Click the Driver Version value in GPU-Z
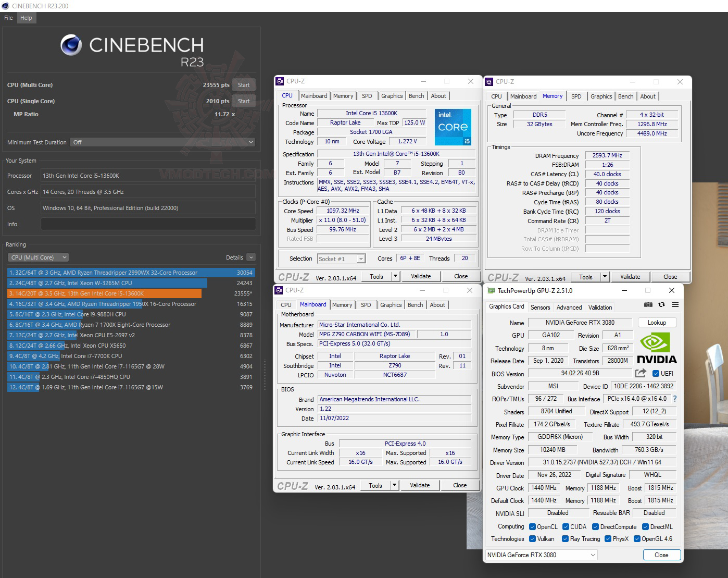 click(602, 462)
